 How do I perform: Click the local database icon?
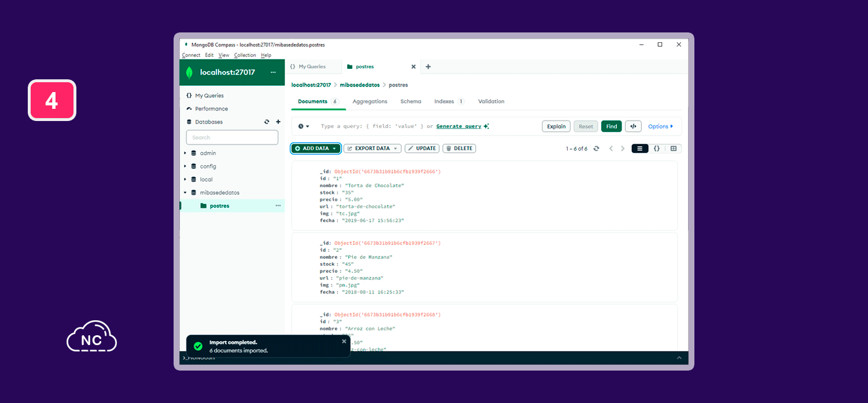tap(194, 180)
